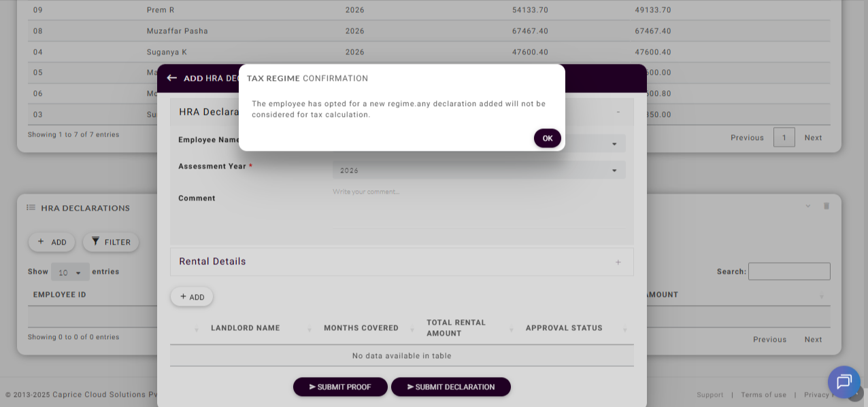Open the Assessment Year 2026 dropdown
Image resolution: width=868 pixels, height=407 pixels.
479,171
